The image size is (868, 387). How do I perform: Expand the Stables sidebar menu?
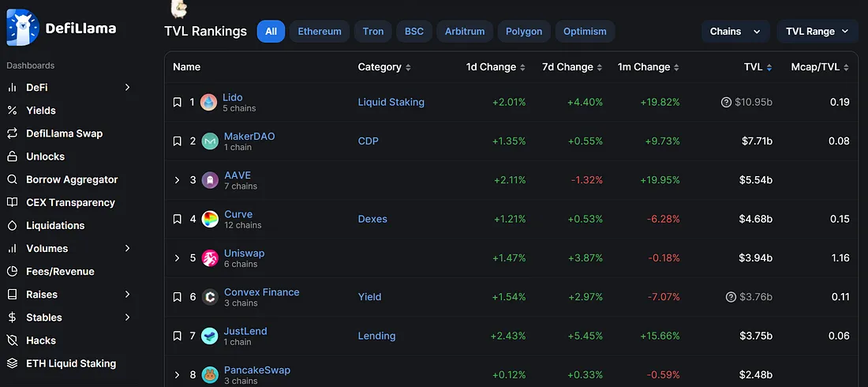(x=127, y=317)
